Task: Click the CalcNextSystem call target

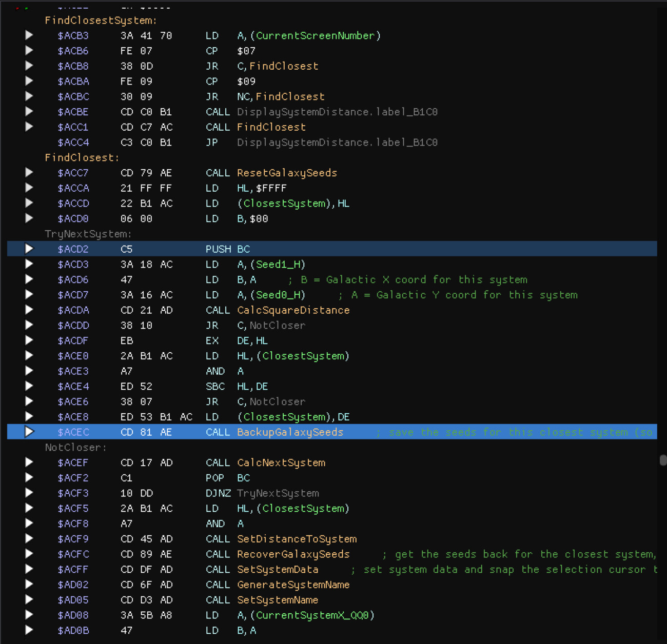Action: pos(281,462)
